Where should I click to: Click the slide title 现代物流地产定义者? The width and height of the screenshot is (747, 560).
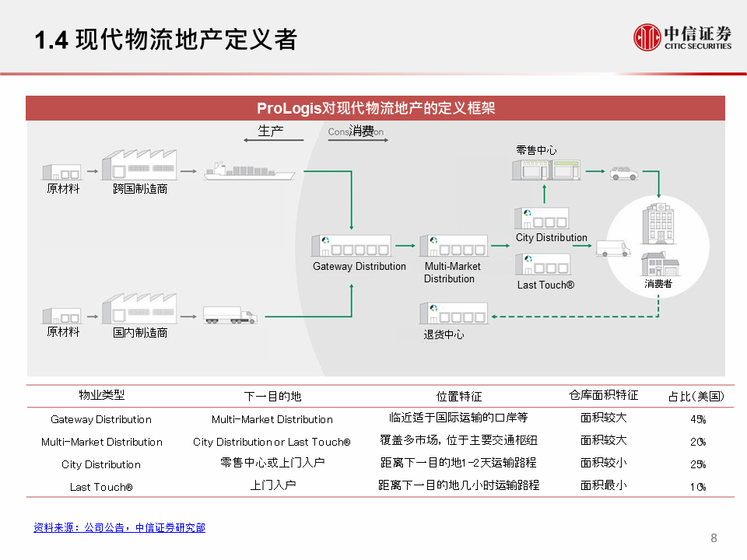(x=186, y=39)
